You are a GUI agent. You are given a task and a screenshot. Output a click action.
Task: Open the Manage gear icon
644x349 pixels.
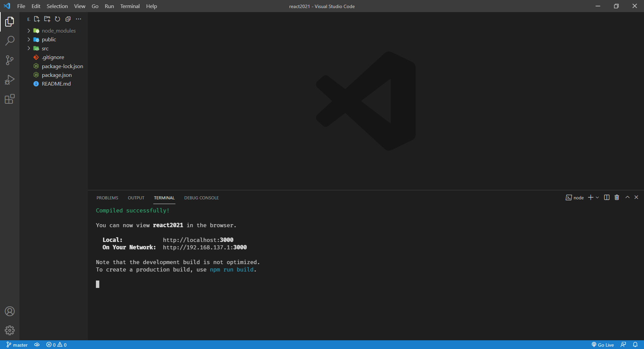(x=10, y=331)
